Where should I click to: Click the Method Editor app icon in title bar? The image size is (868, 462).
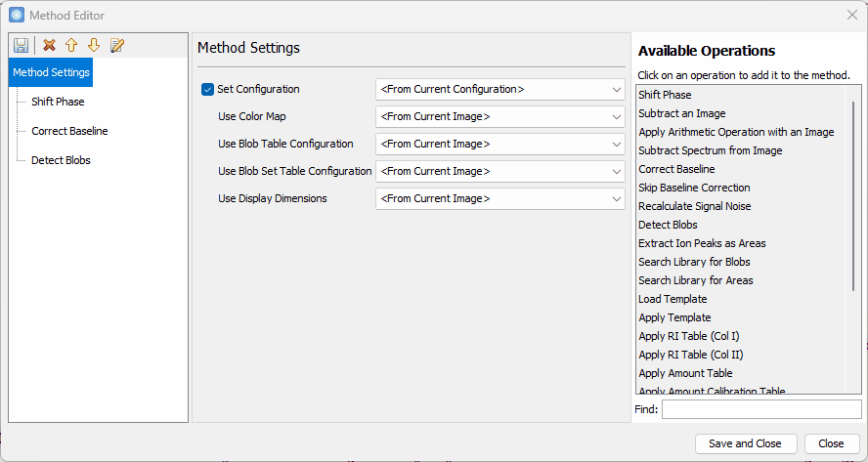17,16
